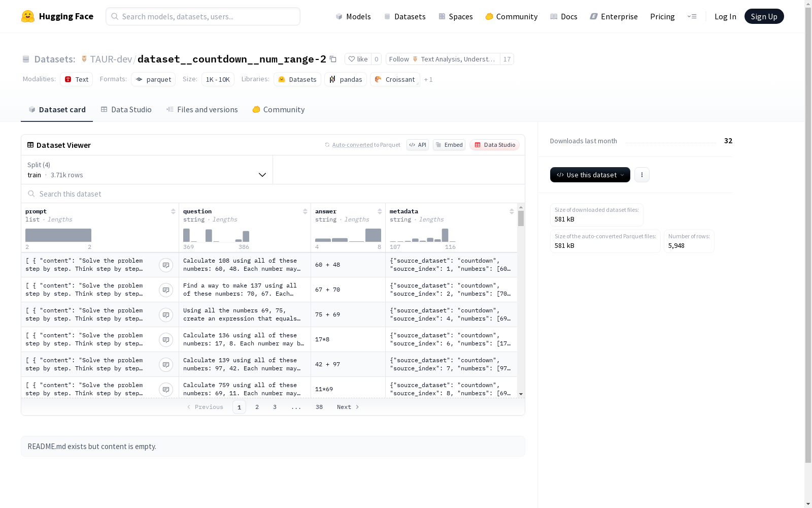Open the navigation overflow menu icon
Viewport: 812px width, 508px height.
692,16
